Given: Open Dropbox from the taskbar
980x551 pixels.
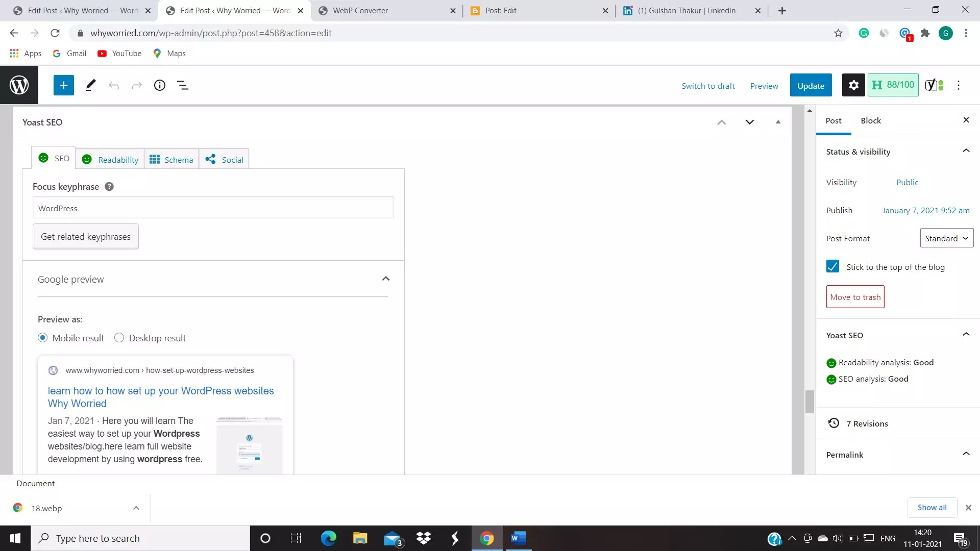Looking at the screenshot, I should coord(423,538).
